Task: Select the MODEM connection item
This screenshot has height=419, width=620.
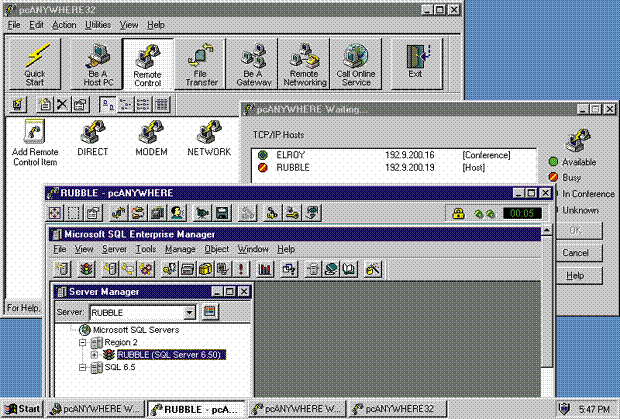Action: (151, 138)
